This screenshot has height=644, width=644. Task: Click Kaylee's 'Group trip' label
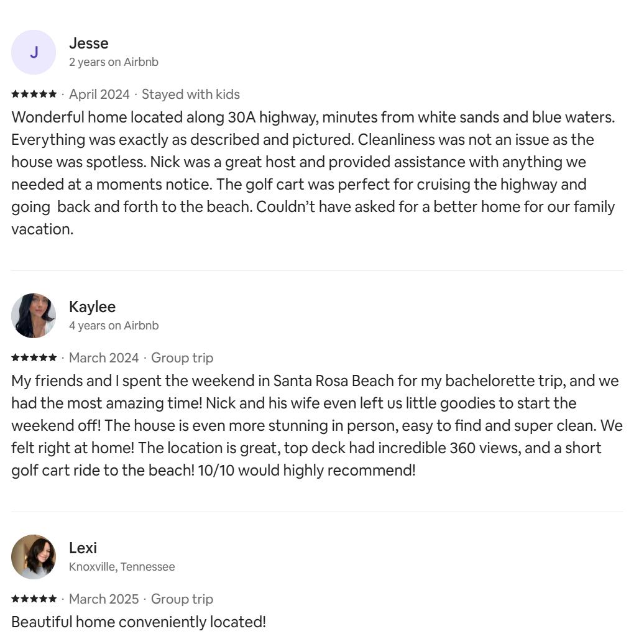(x=182, y=358)
